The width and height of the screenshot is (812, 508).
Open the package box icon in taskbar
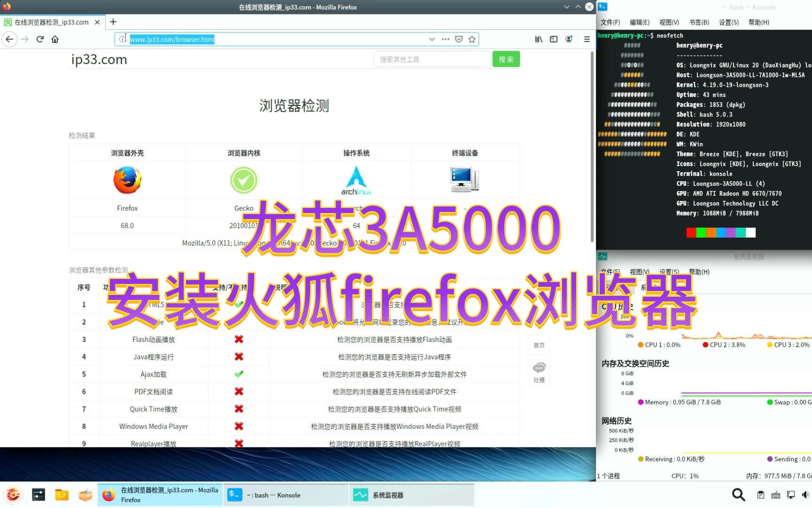click(86, 495)
